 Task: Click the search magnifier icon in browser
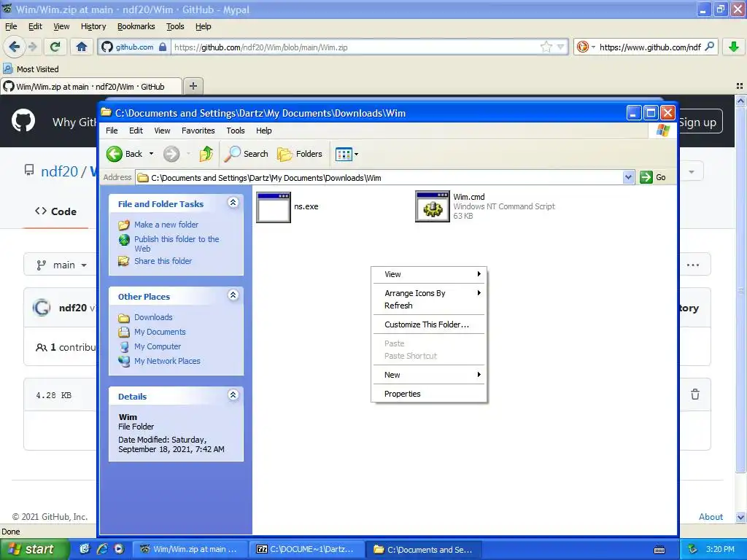point(709,47)
